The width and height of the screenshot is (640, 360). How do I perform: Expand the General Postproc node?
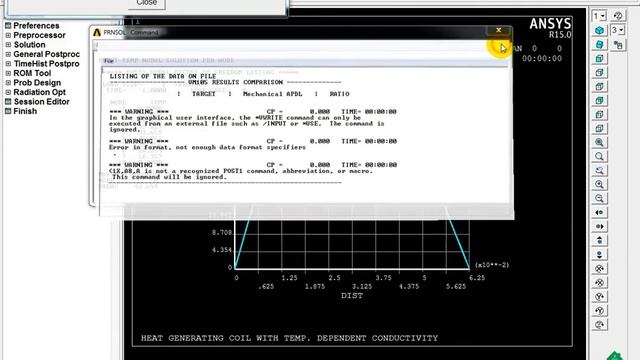point(8,54)
